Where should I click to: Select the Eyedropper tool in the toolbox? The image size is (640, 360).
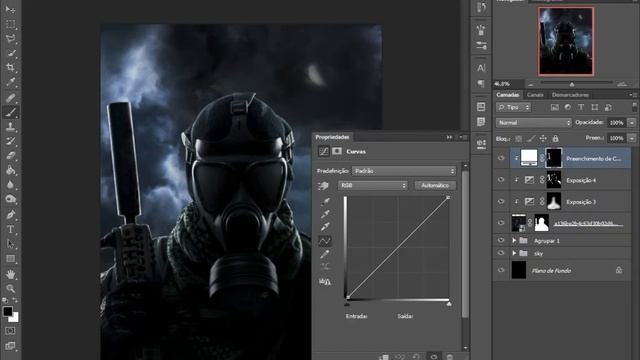10,82
